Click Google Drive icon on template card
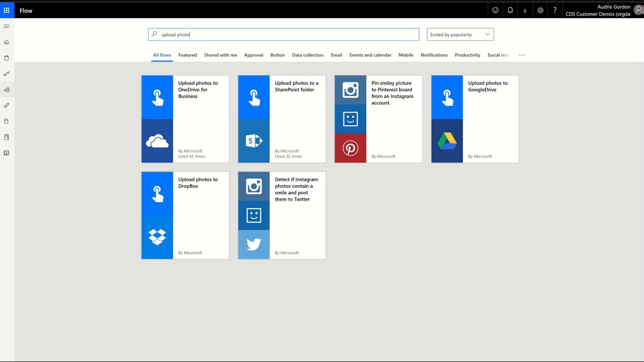This screenshot has height=362, width=644. click(447, 141)
